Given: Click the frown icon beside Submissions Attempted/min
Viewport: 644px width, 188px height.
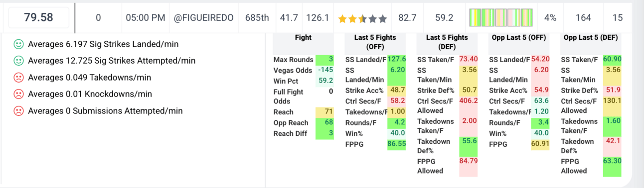Looking at the screenshot, I should 18,110.
